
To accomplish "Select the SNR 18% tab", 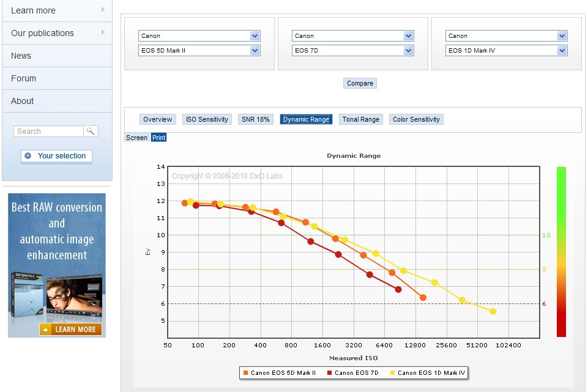I will (256, 119).
